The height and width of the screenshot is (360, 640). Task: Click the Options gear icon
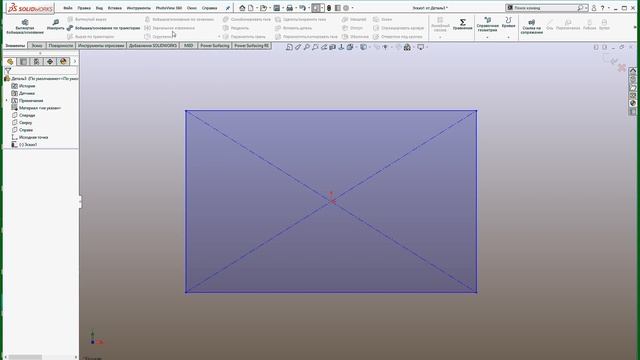click(x=346, y=8)
